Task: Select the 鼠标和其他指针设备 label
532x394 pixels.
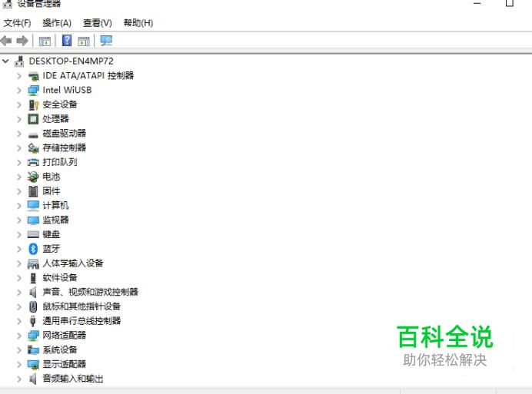Action: pos(81,306)
